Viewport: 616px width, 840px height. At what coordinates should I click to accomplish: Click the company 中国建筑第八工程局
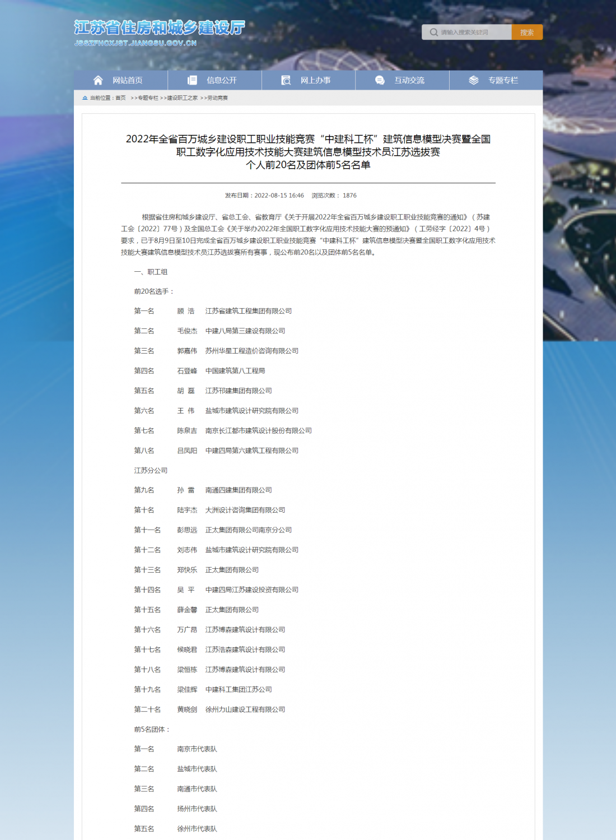point(235,371)
